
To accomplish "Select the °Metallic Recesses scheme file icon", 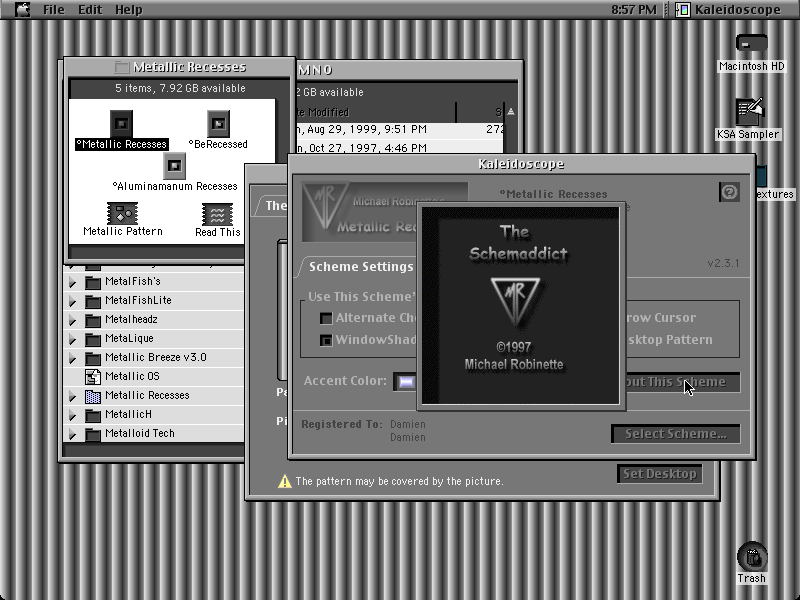I will 121,123.
